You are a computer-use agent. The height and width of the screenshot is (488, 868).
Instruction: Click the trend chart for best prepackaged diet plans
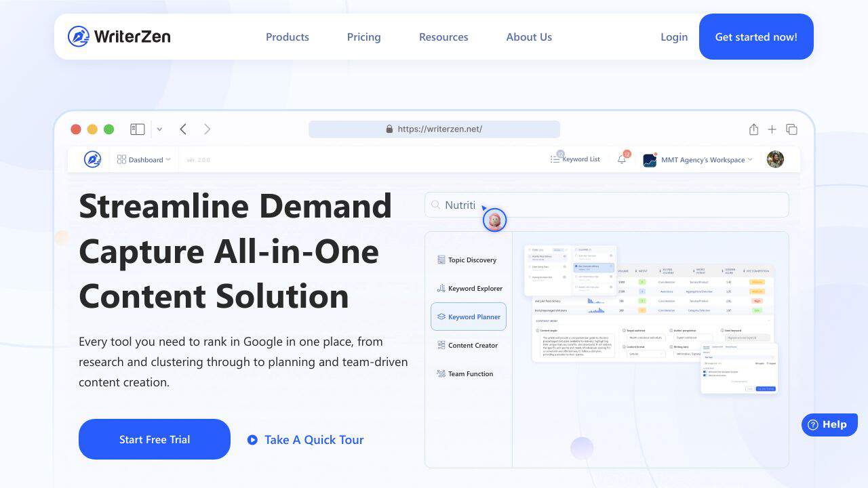click(595, 310)
